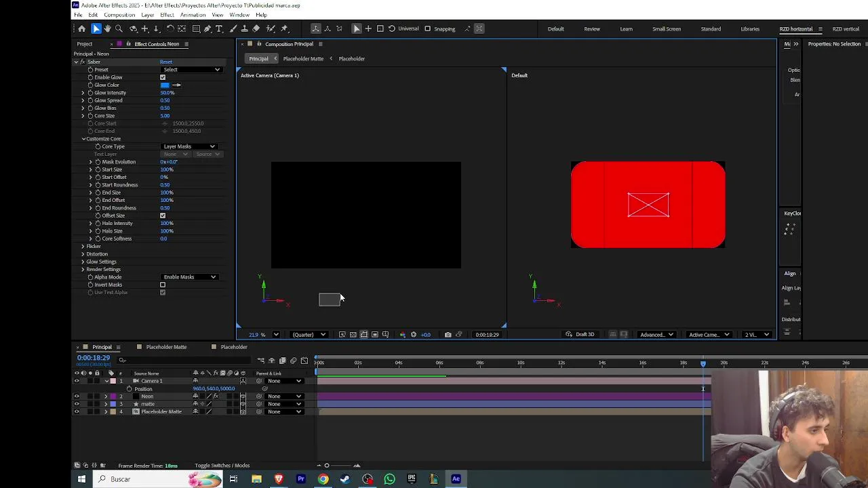This screenshot has height=488, width=868.
Task: Open the Composition menu
Action: (119, 15)
